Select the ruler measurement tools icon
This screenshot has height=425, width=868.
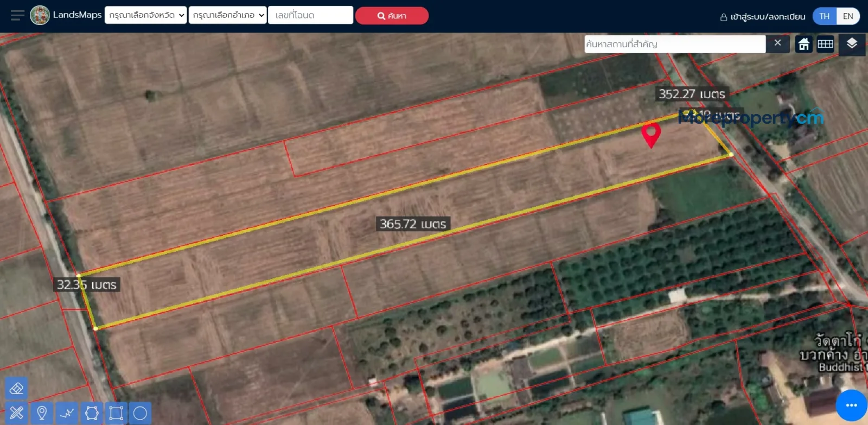[16, 413]
